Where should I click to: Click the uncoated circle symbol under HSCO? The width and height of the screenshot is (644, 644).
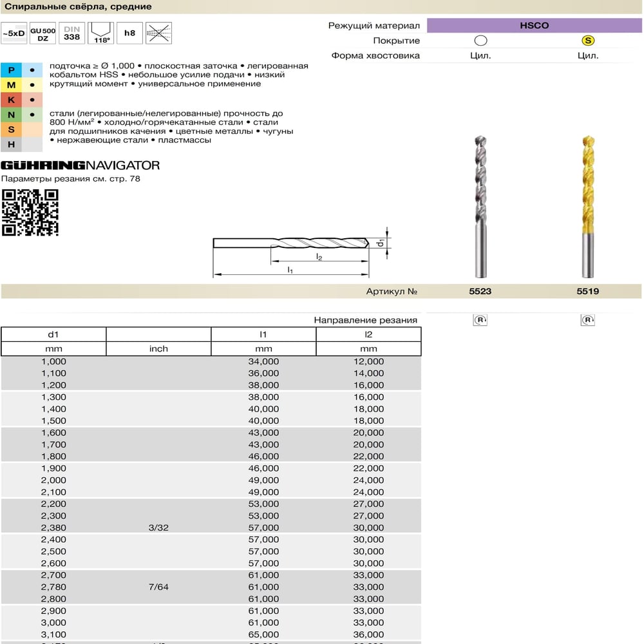(x=480, y=41)
